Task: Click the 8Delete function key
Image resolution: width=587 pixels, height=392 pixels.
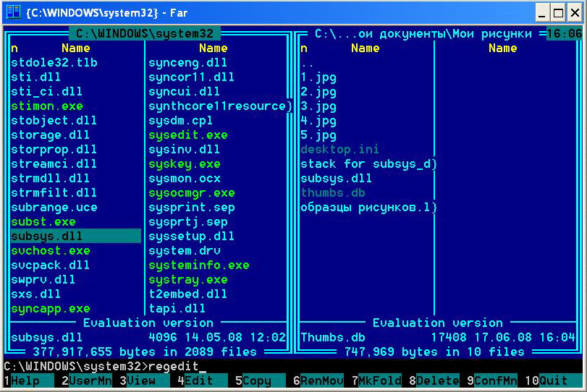Action: 434,380
